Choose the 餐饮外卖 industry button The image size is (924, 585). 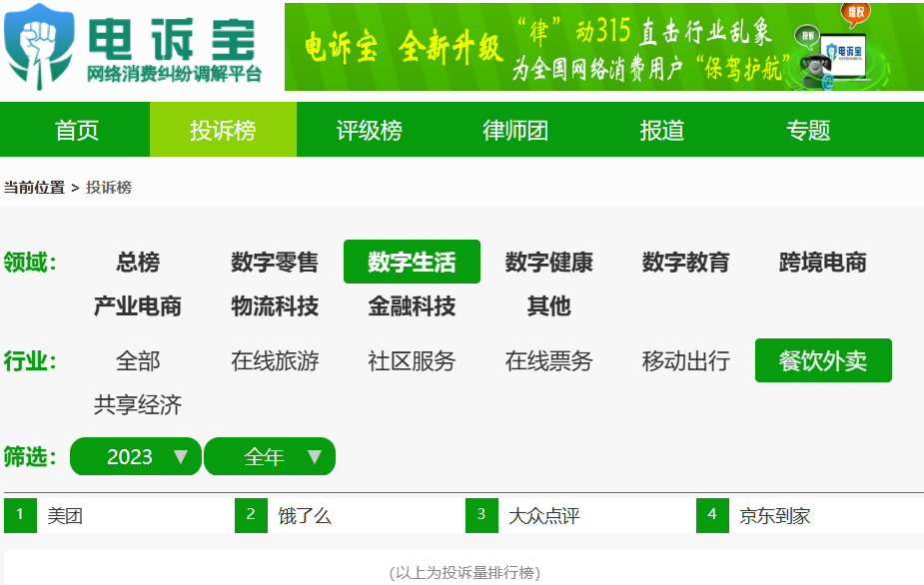point(823,360)
